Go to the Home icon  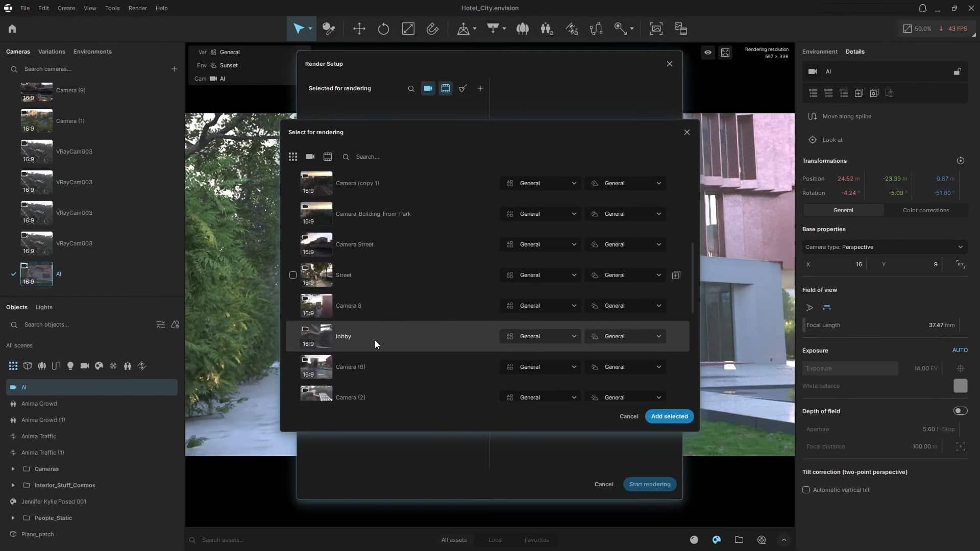pyautogui.click(x=12, y=29)
